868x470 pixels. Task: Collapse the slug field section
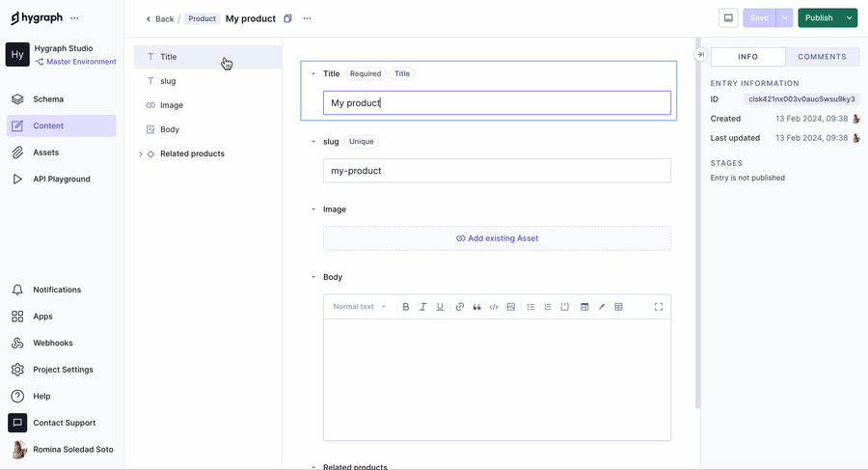click(x=313, y=142)
